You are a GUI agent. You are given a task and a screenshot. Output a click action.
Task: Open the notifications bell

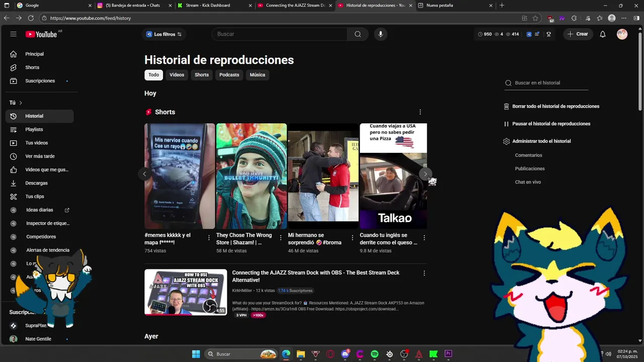point(603,34)
